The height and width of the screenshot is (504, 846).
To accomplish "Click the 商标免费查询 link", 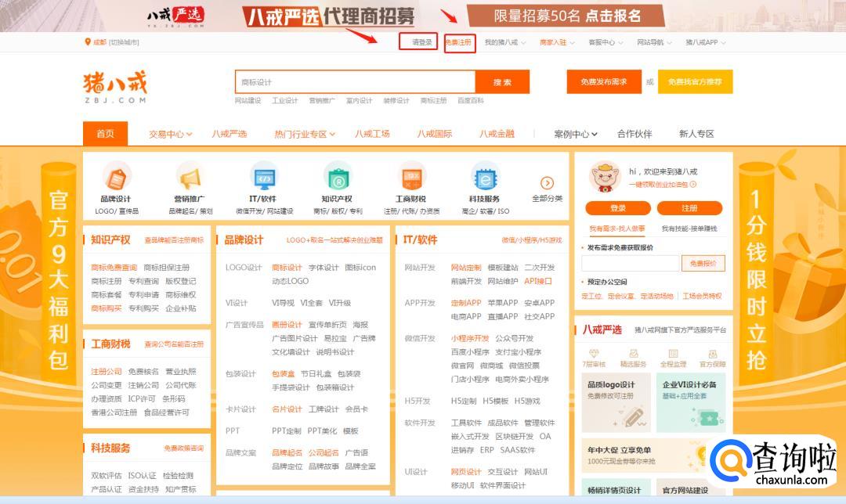I will (114, 268).
